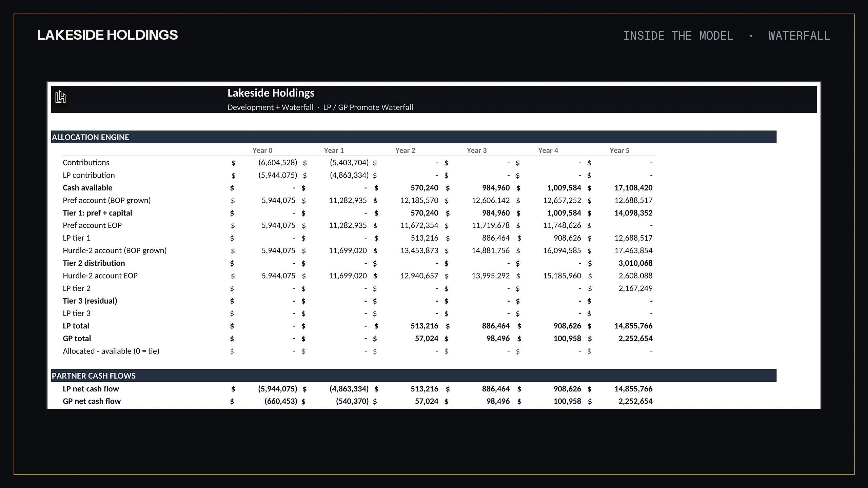868x488 pixels.
Task: Click the Year 5 column header
Action: 619,150
